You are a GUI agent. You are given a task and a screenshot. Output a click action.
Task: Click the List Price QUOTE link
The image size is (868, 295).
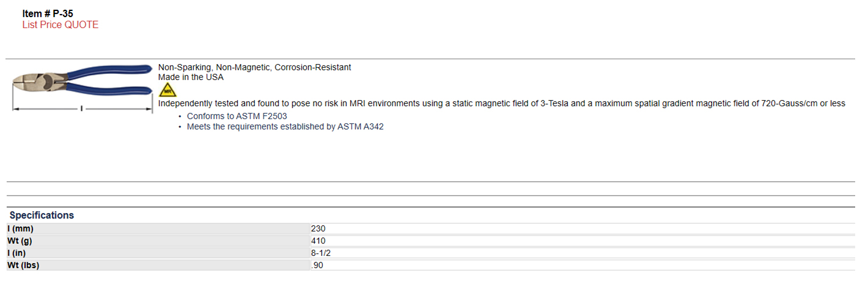click(x=60, y=25)
